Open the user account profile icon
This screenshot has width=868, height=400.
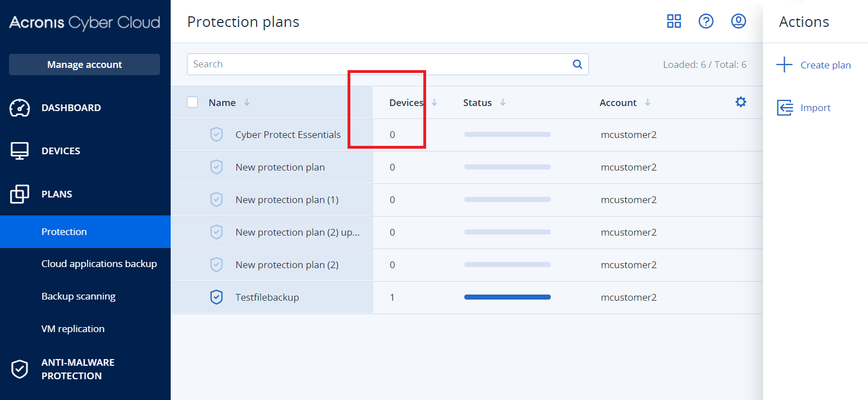point(738,21)
